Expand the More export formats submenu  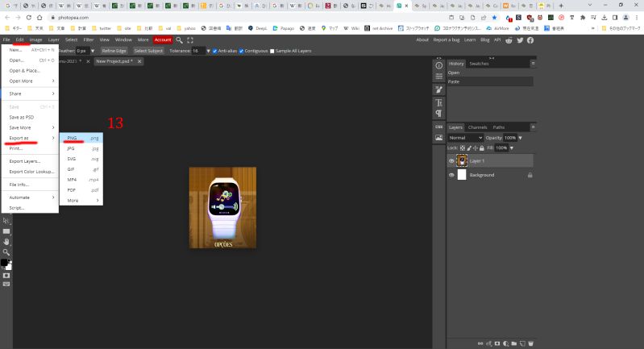click(x=81, y=201)
